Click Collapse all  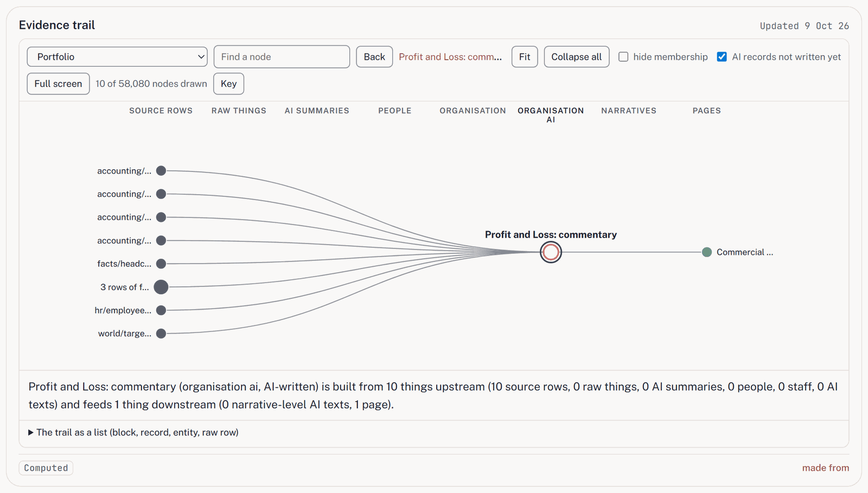[x=576, y=57]
